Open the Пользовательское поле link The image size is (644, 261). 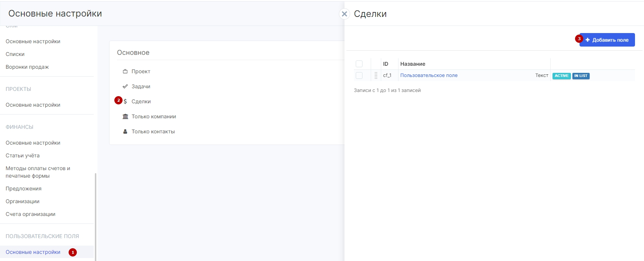(429, 75)
